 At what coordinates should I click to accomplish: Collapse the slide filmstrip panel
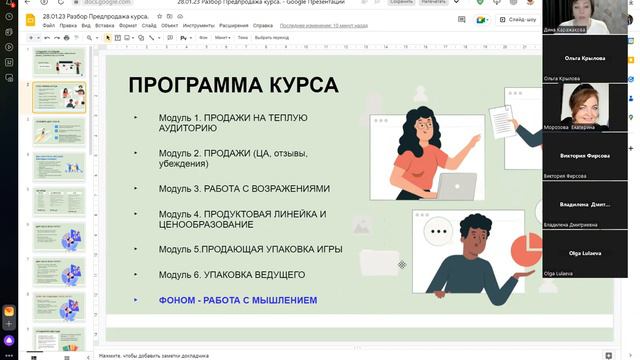(x=88, y=357)
